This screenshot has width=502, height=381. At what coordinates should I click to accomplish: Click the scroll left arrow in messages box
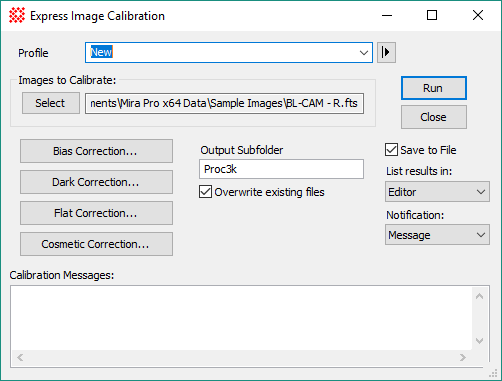coord(20,358)
